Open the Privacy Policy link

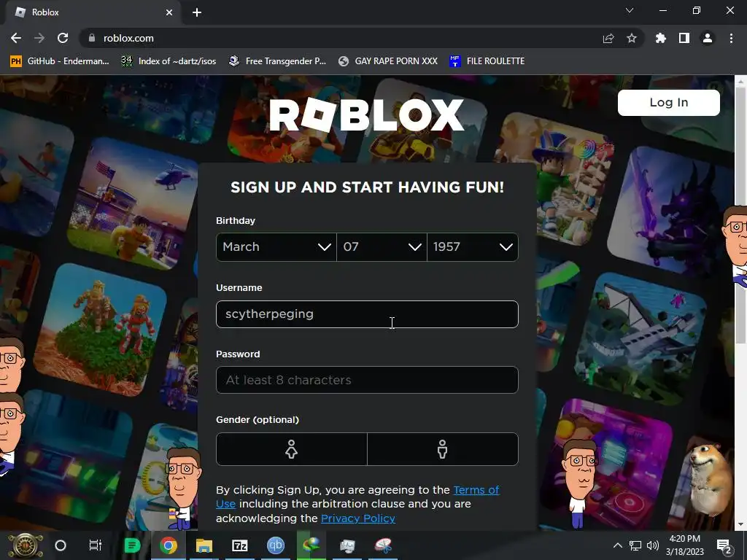(x=357, y=518)
